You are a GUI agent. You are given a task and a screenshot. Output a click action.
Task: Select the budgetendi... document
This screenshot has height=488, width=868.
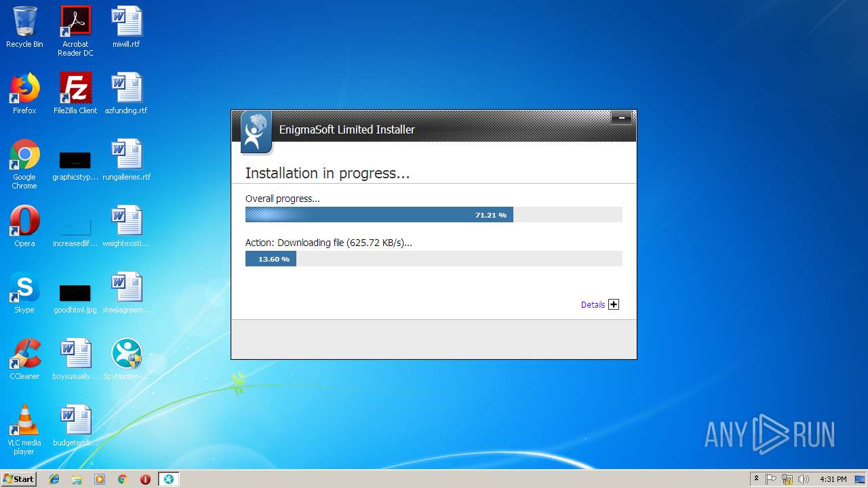pos(75,426)
